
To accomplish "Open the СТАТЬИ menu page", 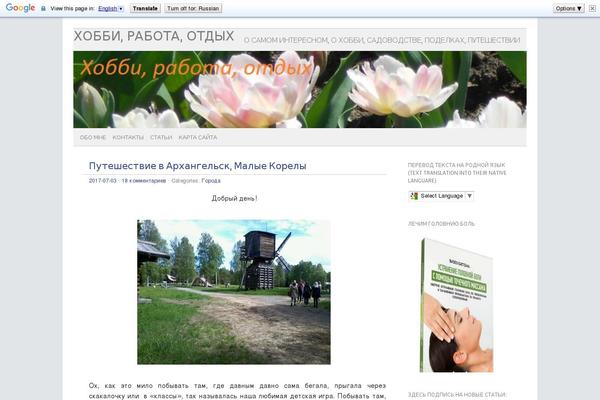I will pos(161,137).
